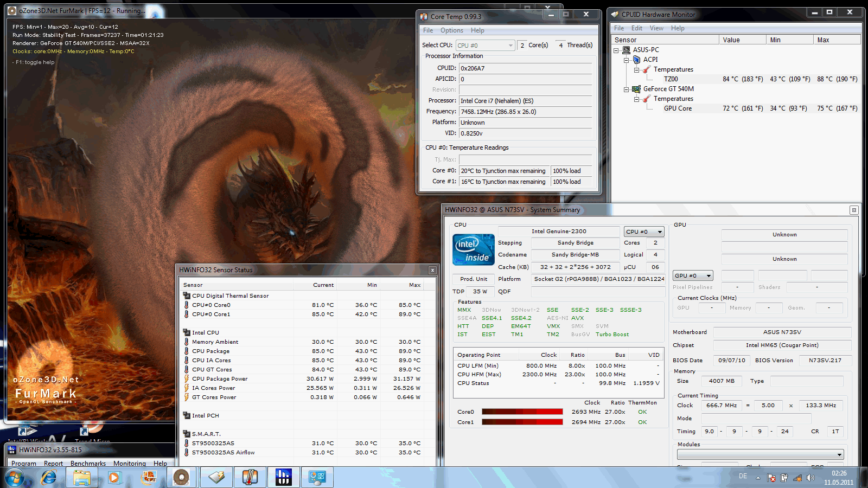This screenshot has height=488, width=868.
Task: Open network signal tray icon
Action: click(x=797, y=478)
